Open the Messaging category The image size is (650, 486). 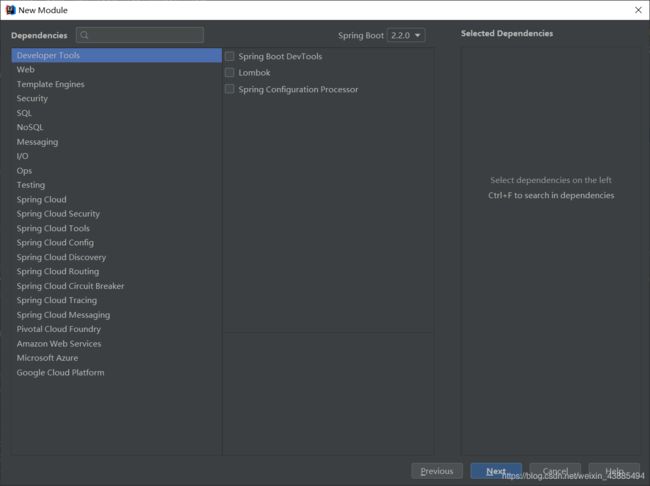(x=116, y=142)
